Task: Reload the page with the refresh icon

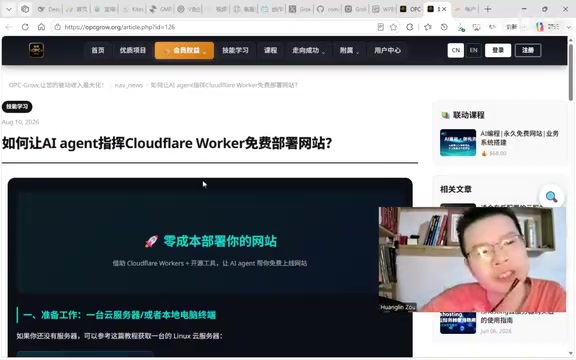Action: click(x=25, y=27)
